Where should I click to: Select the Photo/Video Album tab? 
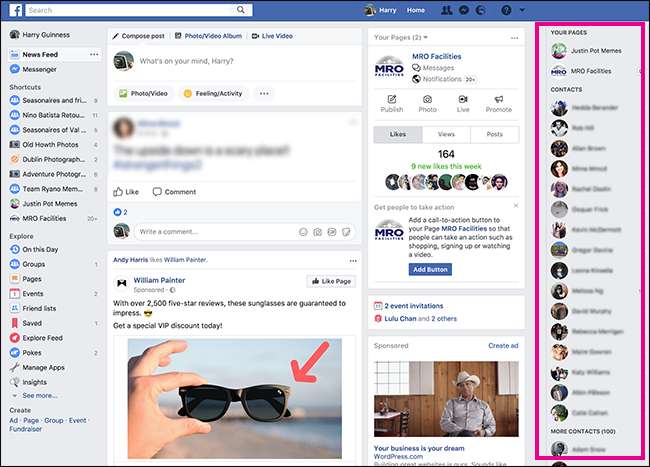207,36
